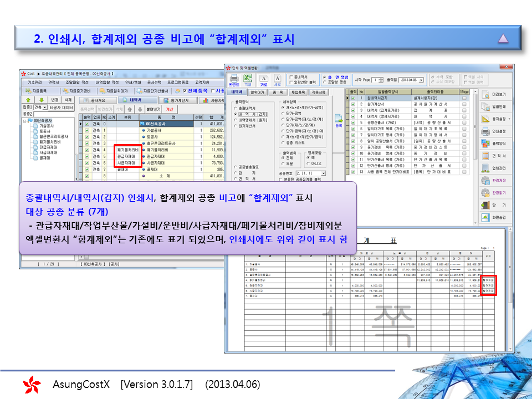Image resolution: width=532 pixels, height=399 pixels.
Task: Select 철근콘크리트공사 in tree
Action: (x=53, y=136)
